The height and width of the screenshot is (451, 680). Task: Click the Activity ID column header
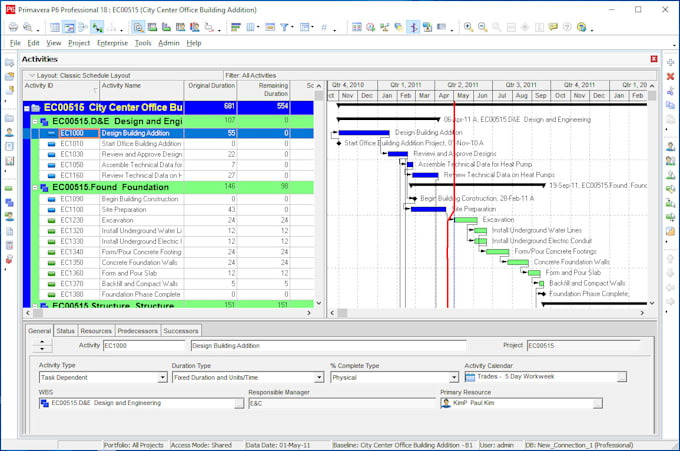61,90
